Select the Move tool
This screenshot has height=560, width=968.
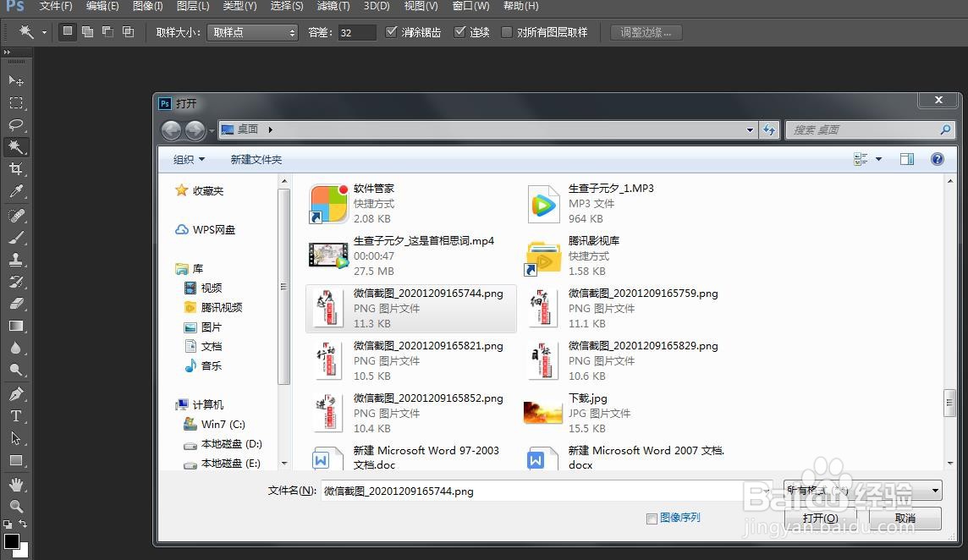(x=16, y=81)
